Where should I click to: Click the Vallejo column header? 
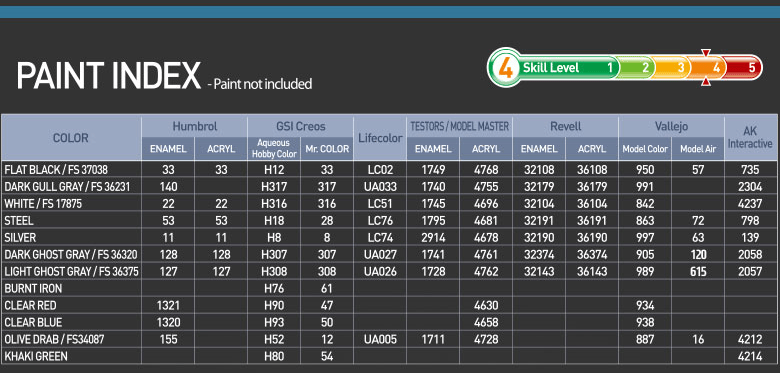tap(671, 127)
